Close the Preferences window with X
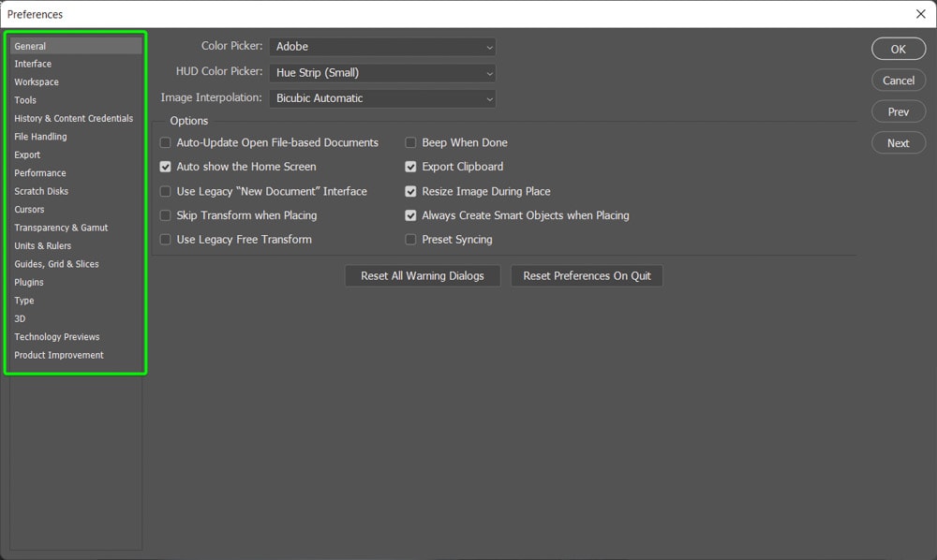Screen dimensions: 937x560 tap(921, 14)
